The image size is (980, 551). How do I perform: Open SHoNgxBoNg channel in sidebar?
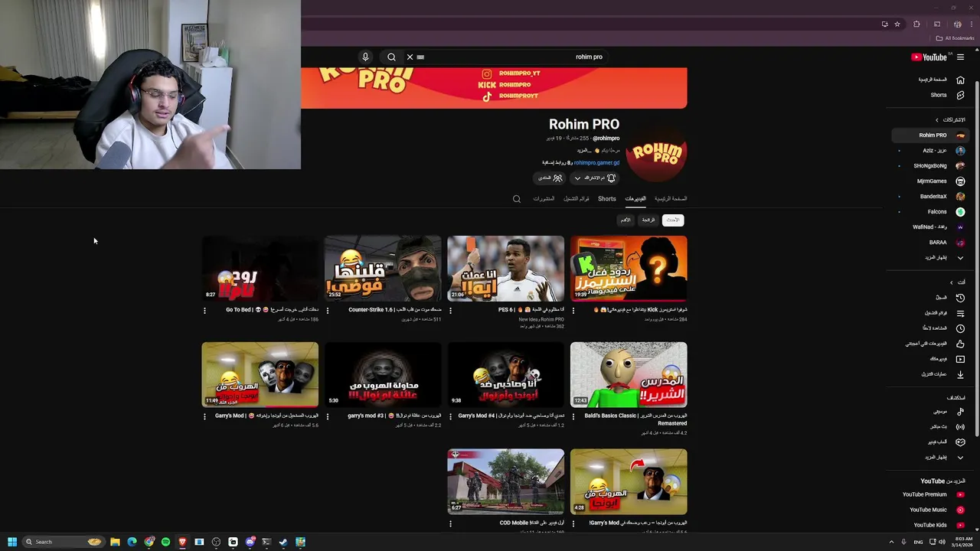(x=930, y=165)
